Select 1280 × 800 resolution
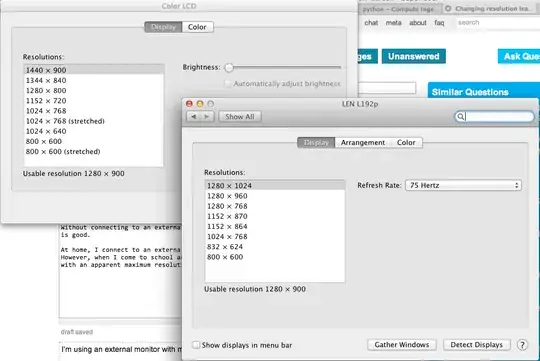The width and height of the screenshot is (540, 361). click(94, 91)
